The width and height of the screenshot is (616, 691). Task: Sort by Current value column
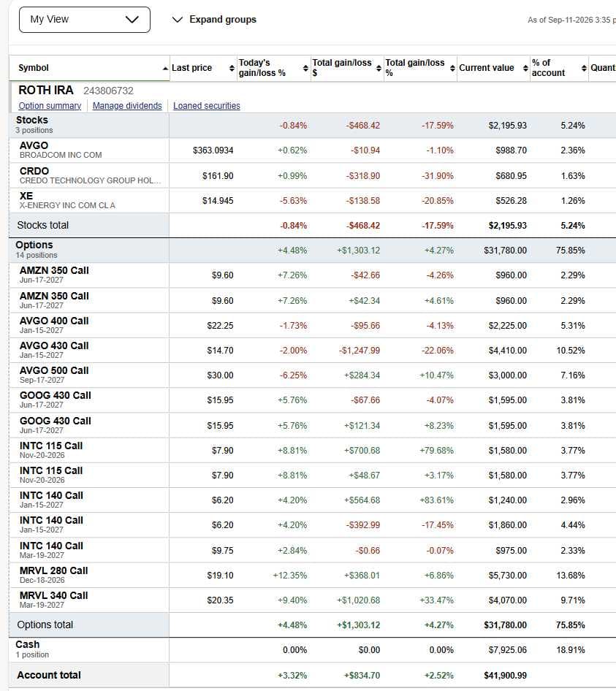pos(525,68)
